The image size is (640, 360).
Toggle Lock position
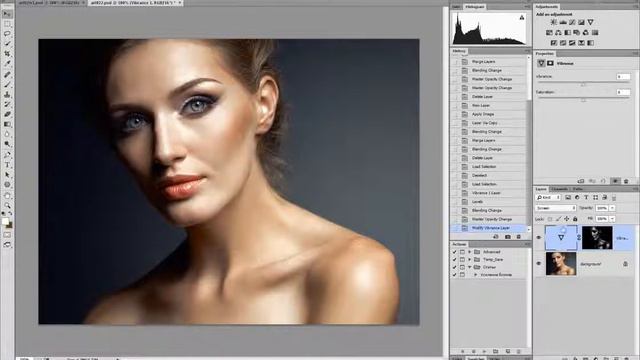pyautogui.click(x=567, y=219)
